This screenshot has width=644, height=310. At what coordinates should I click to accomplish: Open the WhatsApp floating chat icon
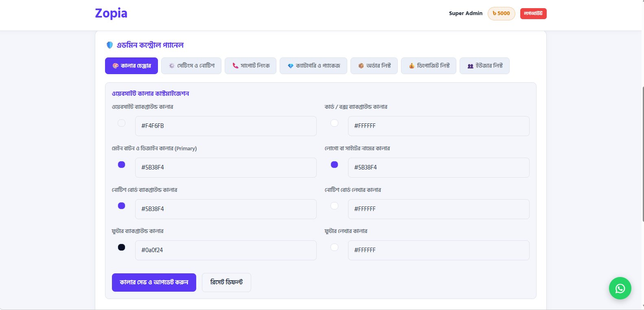point(620,288)
